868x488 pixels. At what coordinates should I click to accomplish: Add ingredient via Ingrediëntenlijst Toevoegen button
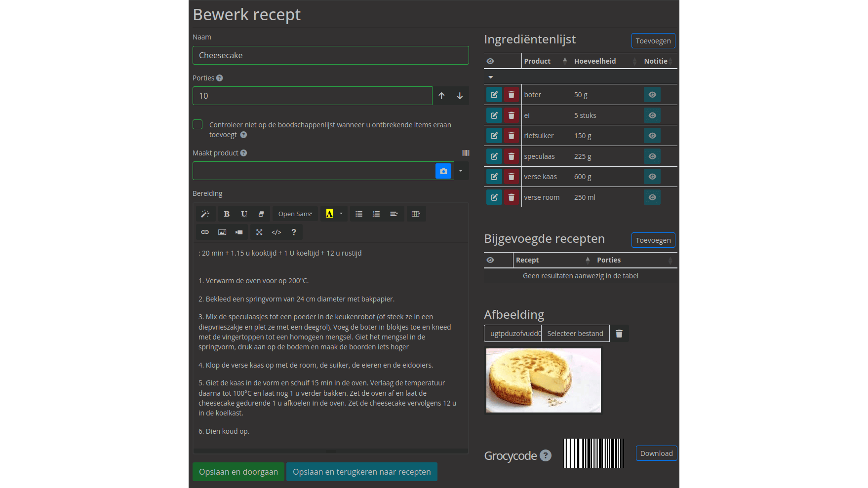click(x=653, y=41)
